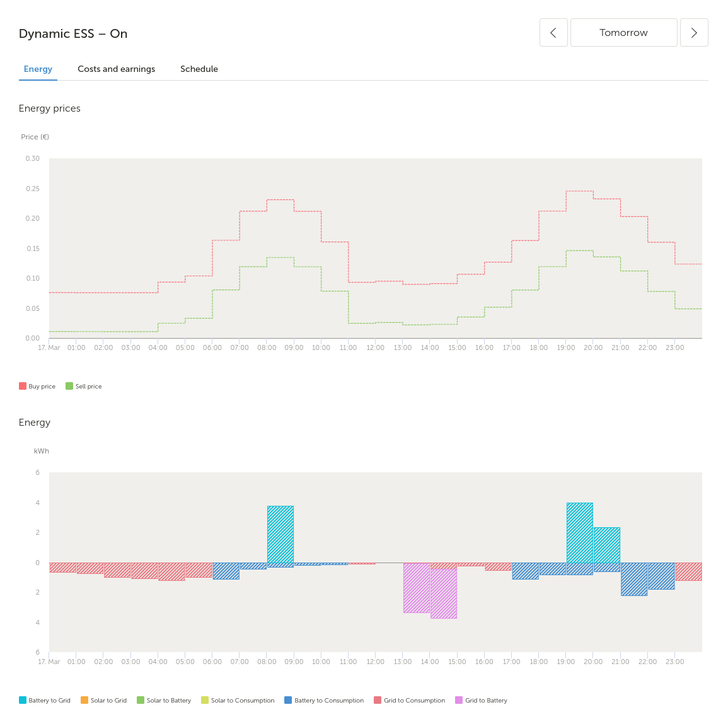Screen dimensions: 728x724
Task: Select the pink Grid to Battery bar at 14:00
Action: [x=443, y=593]
